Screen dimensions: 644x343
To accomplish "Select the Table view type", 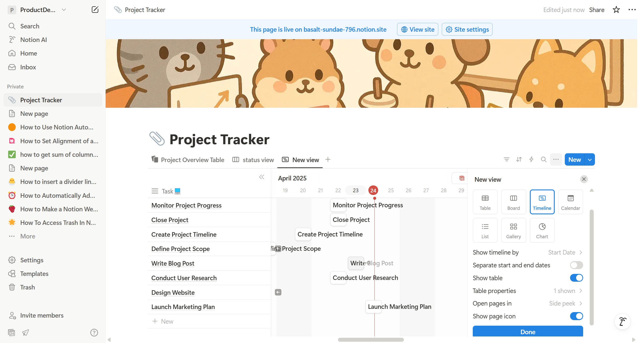I will 485,202.
